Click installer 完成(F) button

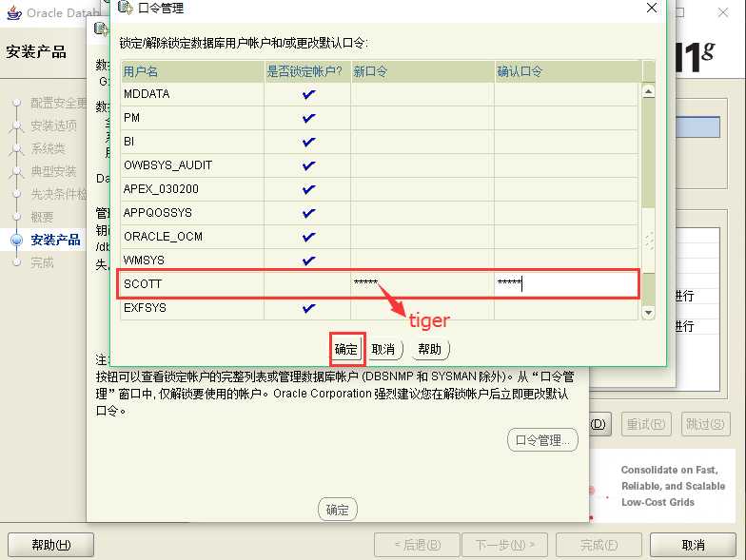point(599,545)
